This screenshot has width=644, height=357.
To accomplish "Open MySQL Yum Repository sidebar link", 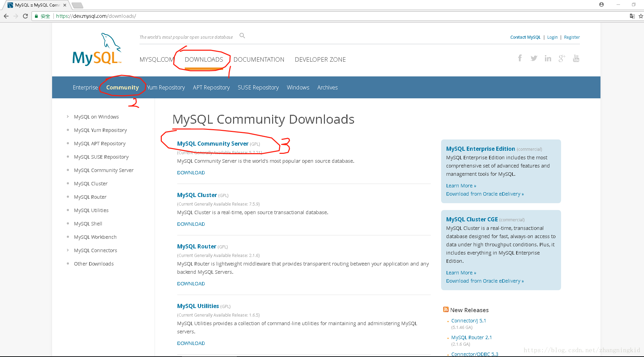I will point(100,130).
